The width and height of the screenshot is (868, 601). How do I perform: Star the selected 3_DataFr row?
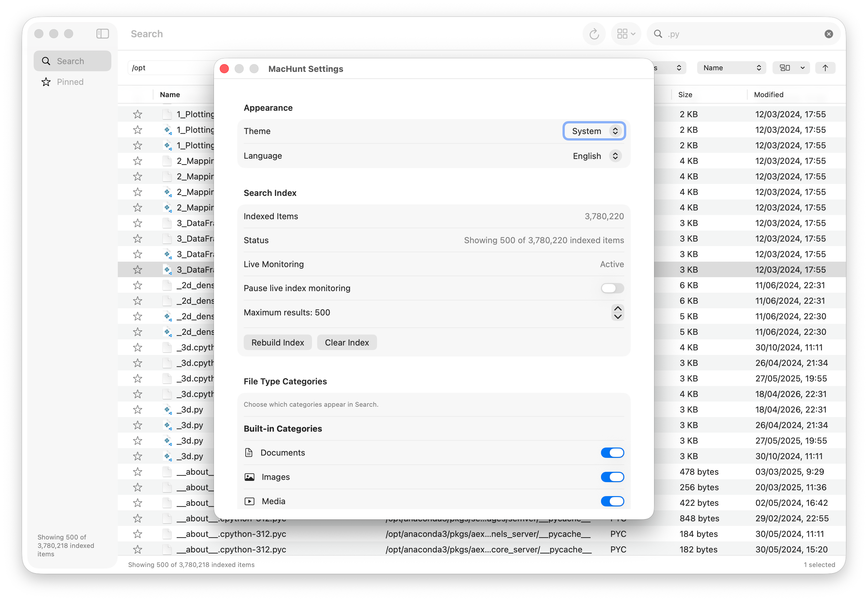138,270
